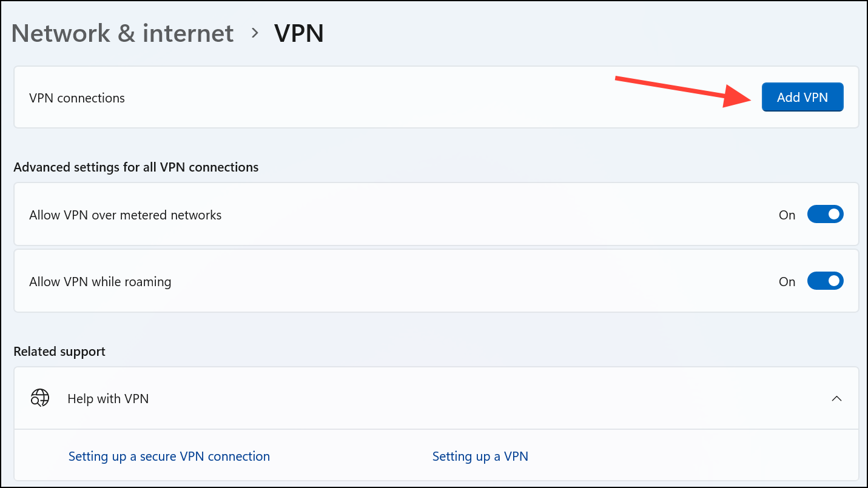Click the Related support section header
The image size is (868, 488).
point(59,351)
